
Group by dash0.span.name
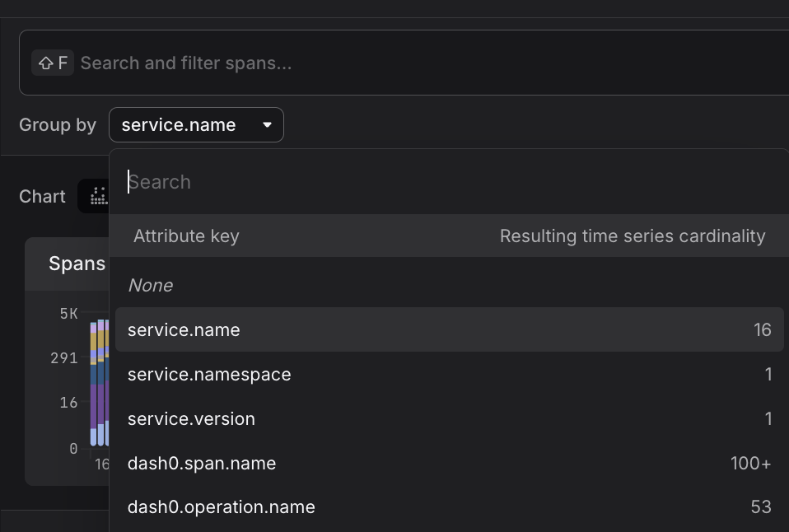(x=202, y=464)
